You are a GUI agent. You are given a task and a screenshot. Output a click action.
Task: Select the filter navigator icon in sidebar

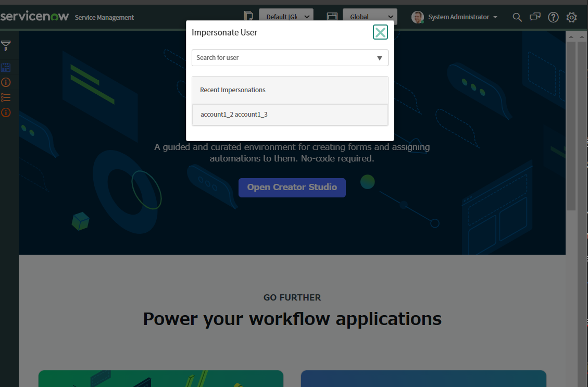point(6,45)
